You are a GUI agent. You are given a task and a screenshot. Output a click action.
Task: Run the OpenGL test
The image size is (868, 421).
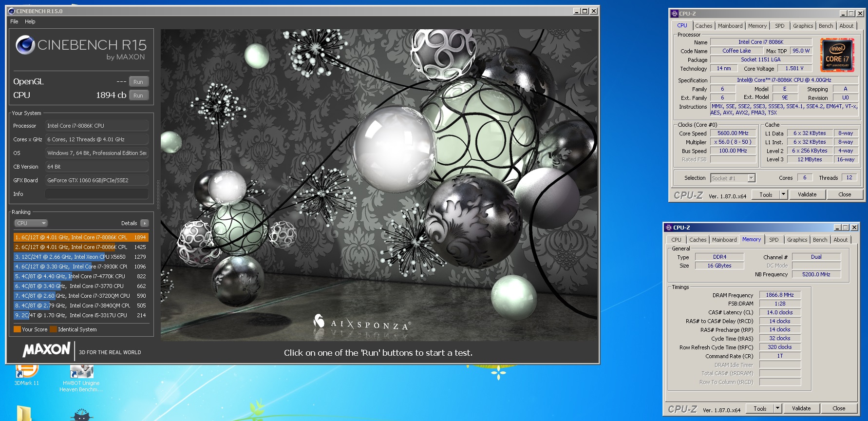pos(138,82)
